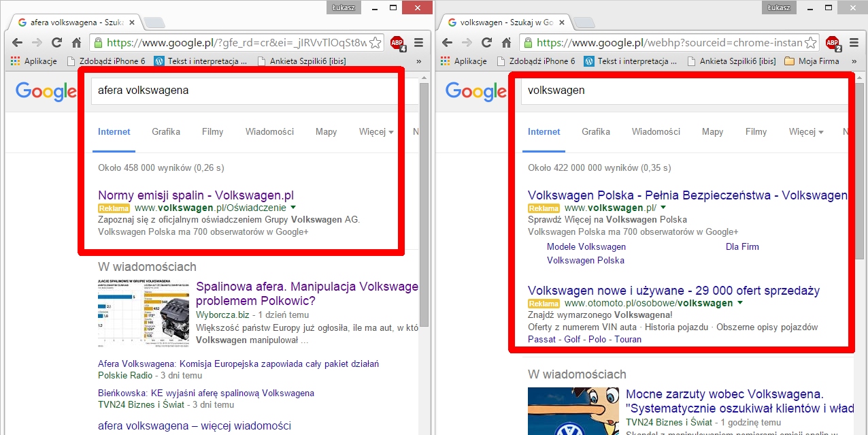Click Passat link under otomoto ad

coord(541,339)
